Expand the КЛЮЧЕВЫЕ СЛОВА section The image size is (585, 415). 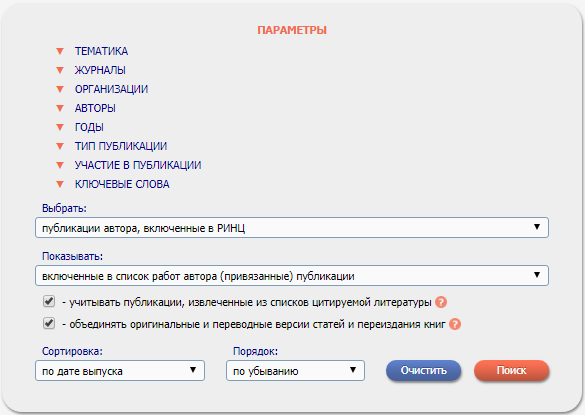pos(122,184)
